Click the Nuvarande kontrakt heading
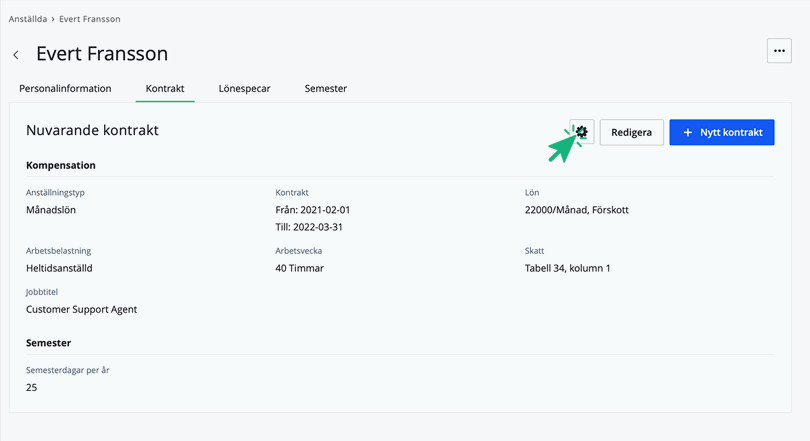810x441 pixels. pos(92,131)
